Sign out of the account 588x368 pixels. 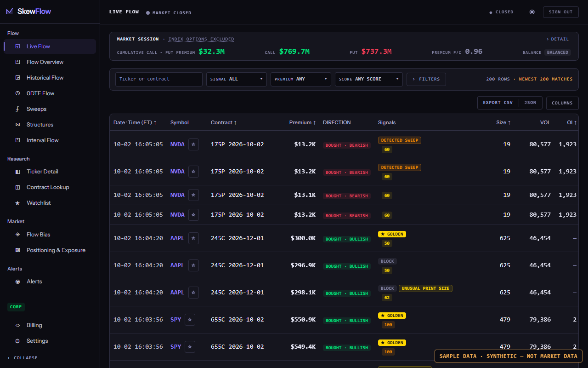point(560,12)
